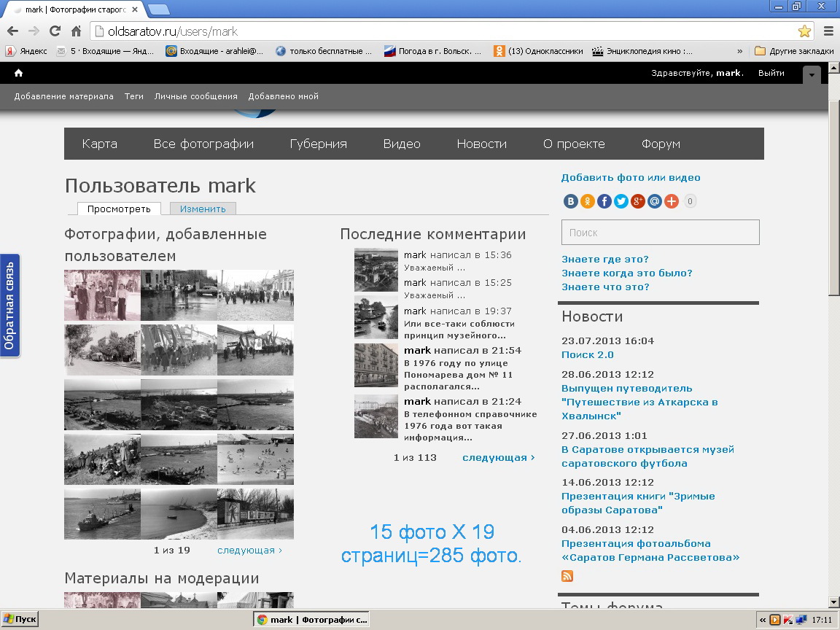Open more sharing options with the plus icon

tap(672, 201)
